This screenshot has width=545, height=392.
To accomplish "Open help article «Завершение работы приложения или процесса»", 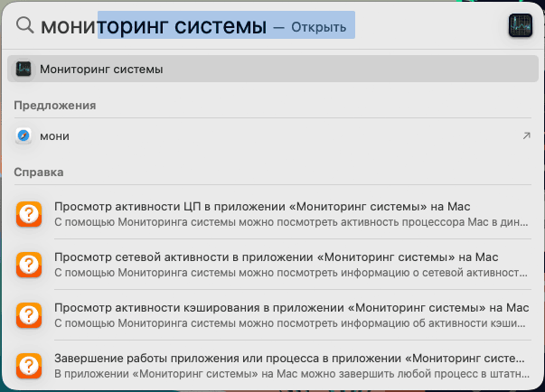I will point(273,366).
